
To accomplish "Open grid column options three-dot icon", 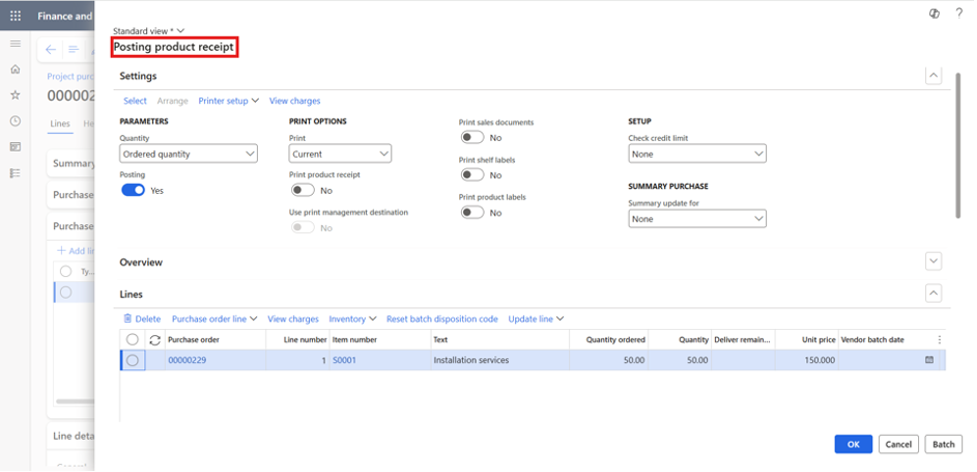I will click(x=940, y=340).
